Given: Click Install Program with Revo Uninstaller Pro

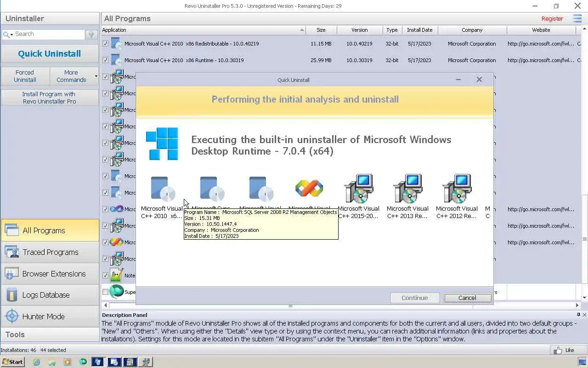Looking at the screenshot, I should 50,98.
